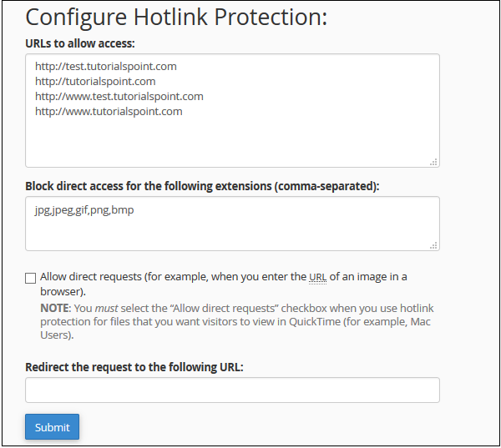Place cursor on http://test.tutorialspoint.com line
The width and height of the screenshot is (501, 448).
[x=105, y=66]
